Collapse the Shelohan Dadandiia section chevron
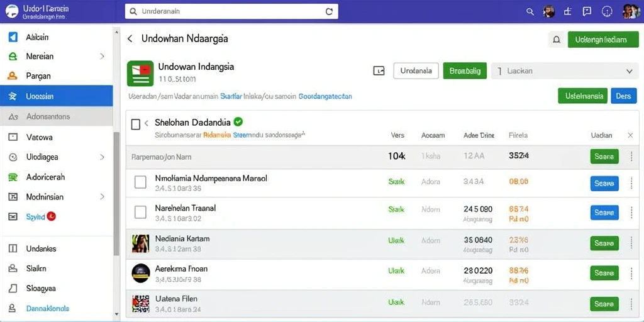 point(147,123)
